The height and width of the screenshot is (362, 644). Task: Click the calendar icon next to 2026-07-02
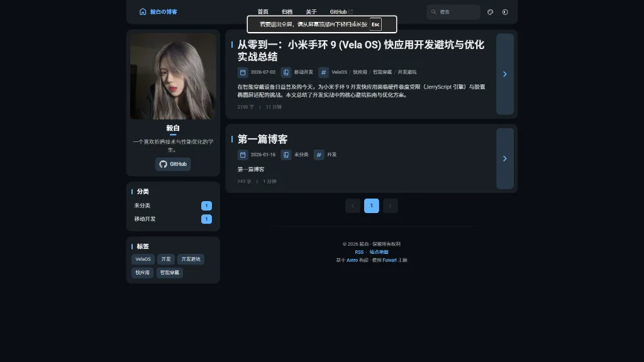[x=243, y=72]
